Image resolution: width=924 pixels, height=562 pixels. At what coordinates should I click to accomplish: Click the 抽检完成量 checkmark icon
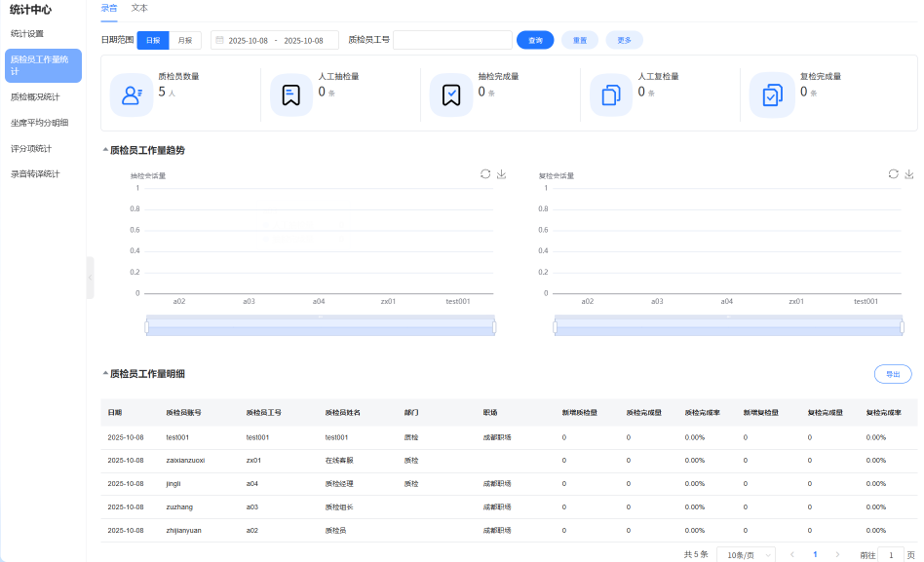click(451, 94)
